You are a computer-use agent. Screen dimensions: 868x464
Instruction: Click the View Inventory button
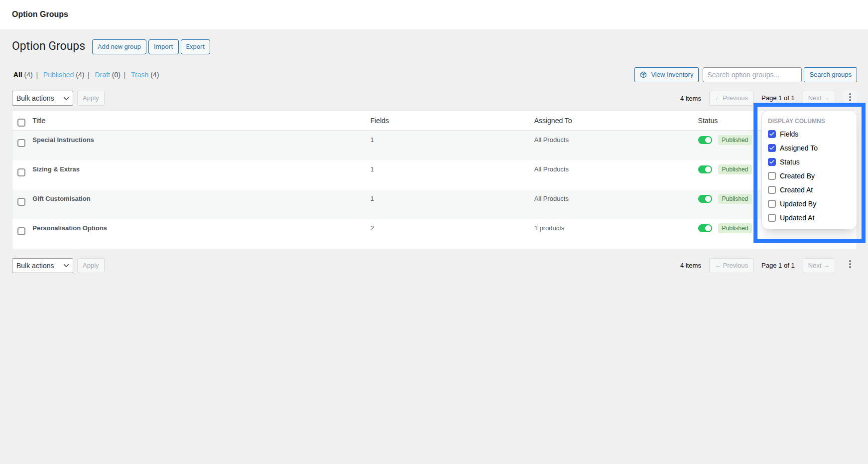coord(666,75)
